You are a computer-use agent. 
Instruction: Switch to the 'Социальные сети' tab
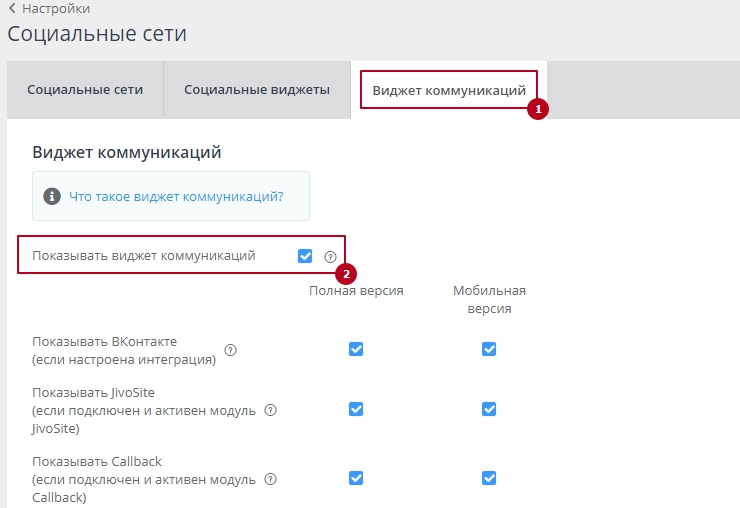coord(85,90)
